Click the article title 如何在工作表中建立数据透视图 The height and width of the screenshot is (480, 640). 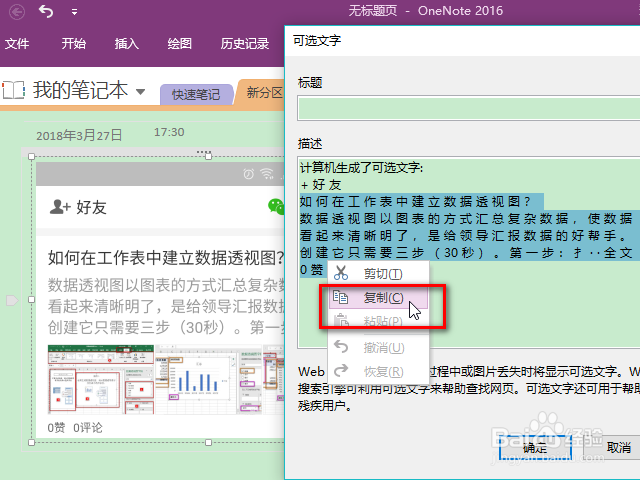pos(166,258)
